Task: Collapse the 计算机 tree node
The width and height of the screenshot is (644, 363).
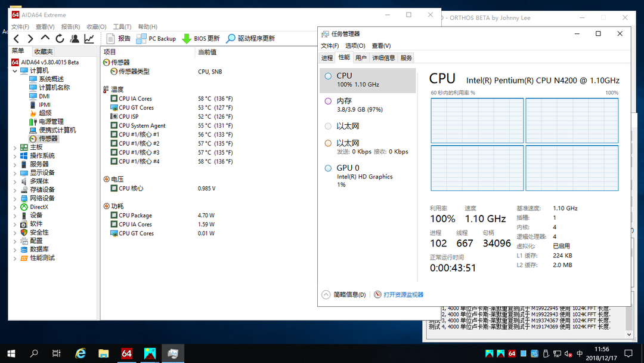Action: [x=15, y=70]
